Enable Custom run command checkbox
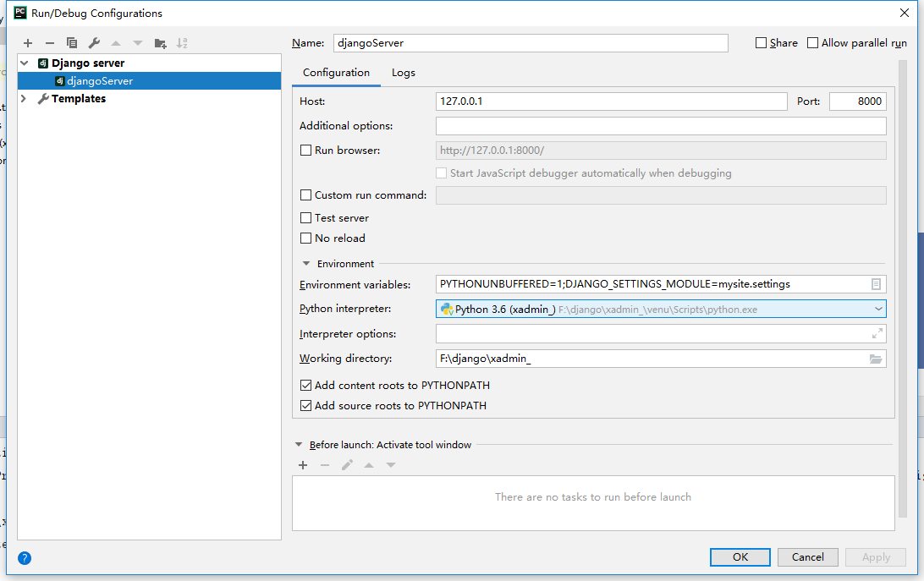The width and height of the screenshot is (924, 581). click(305, 195)
